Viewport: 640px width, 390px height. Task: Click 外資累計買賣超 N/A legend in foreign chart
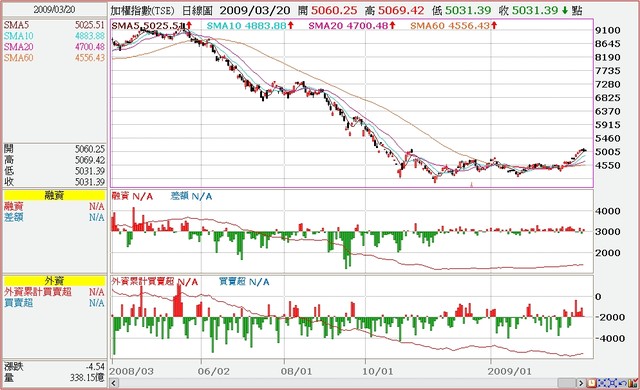pos(155,282)
